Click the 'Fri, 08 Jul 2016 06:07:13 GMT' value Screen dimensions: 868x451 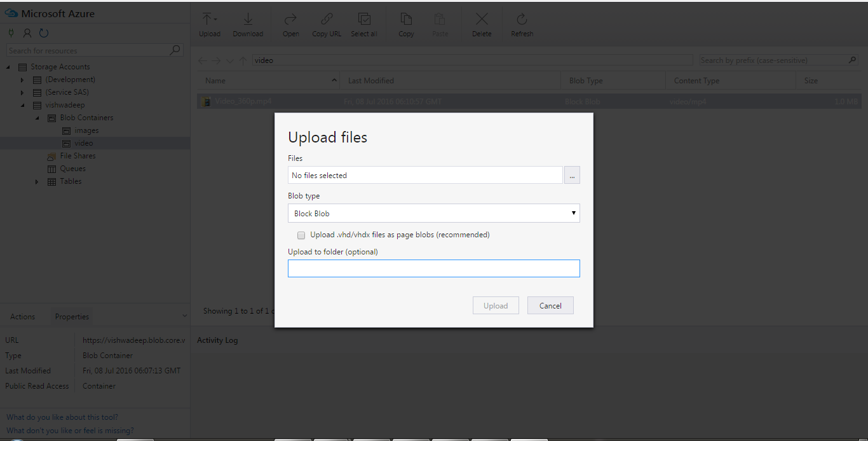[132, 371]
